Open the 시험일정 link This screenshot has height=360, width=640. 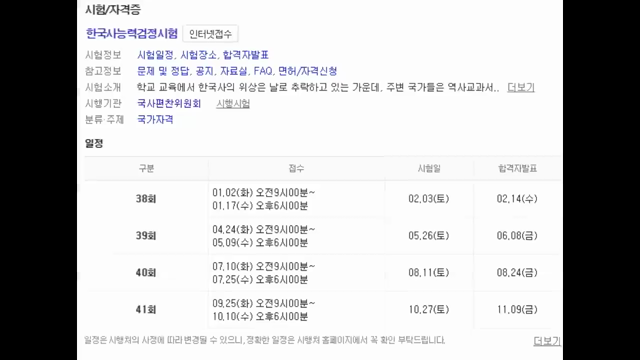click(x=155, y=55)
